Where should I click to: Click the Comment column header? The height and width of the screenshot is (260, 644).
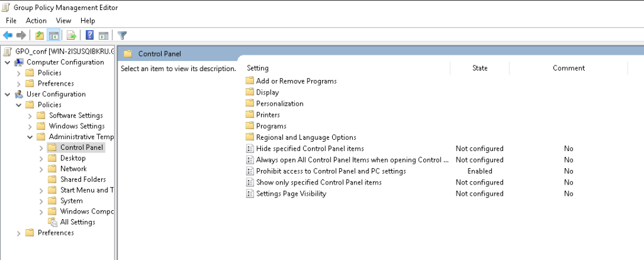tap(569, 68)
